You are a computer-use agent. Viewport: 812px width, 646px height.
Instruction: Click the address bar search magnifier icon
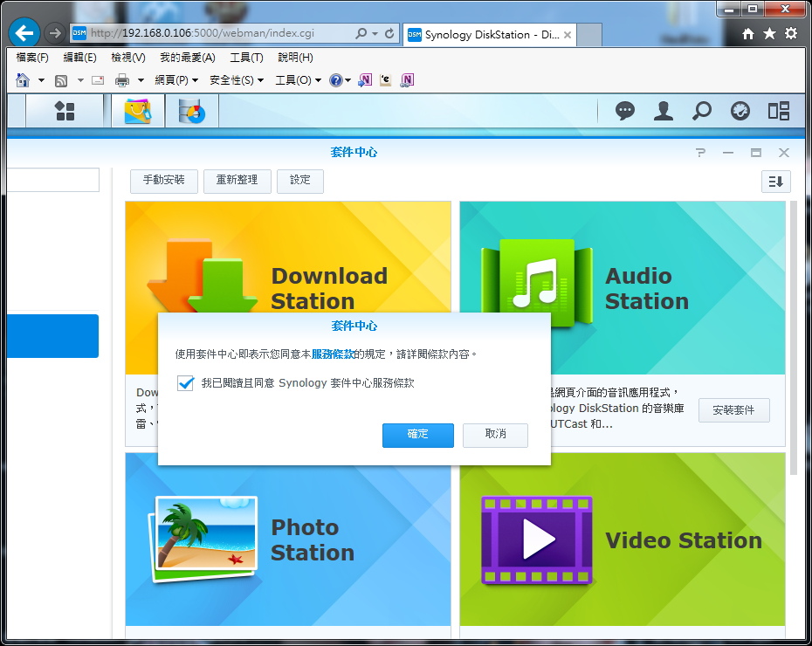point(361,34)
